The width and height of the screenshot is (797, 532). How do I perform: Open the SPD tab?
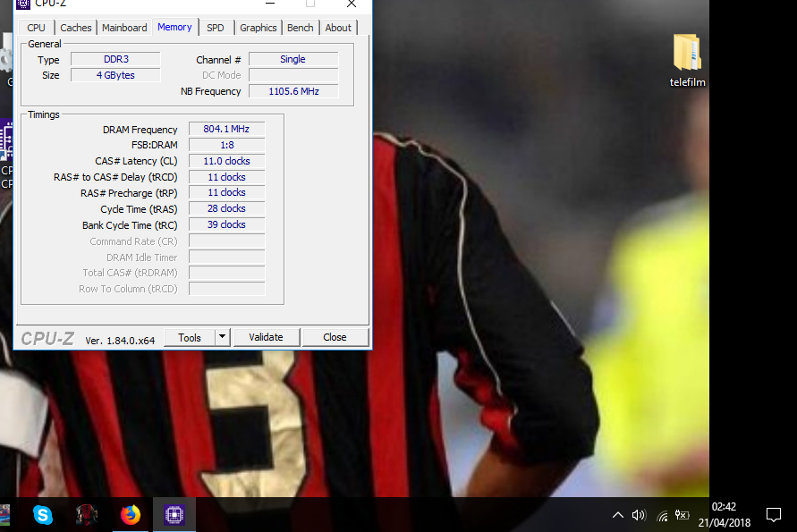point(216,28)
